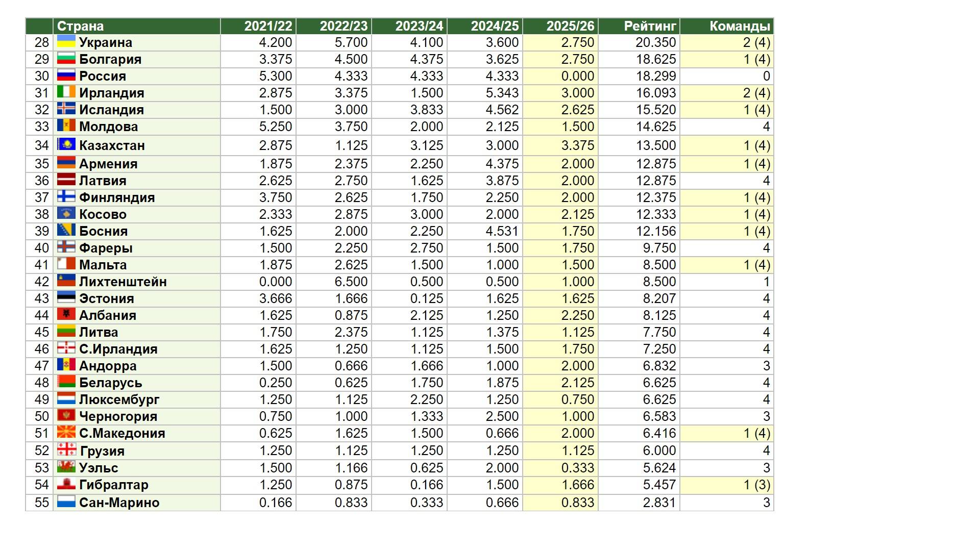Click the Bulgaria flag icon
Image resolution: width=980 pixels, height=551 pixels.
tap(66, 59)
